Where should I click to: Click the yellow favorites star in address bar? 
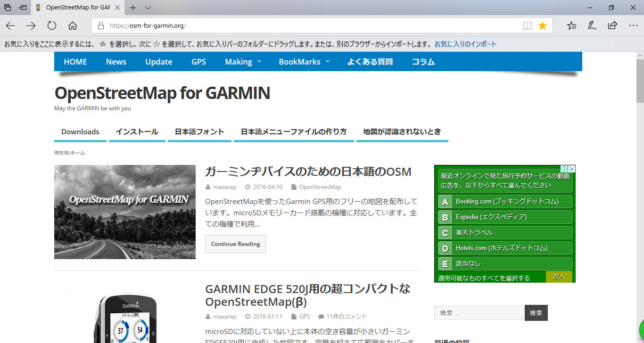pyautogui.click(x=543, y=25)
